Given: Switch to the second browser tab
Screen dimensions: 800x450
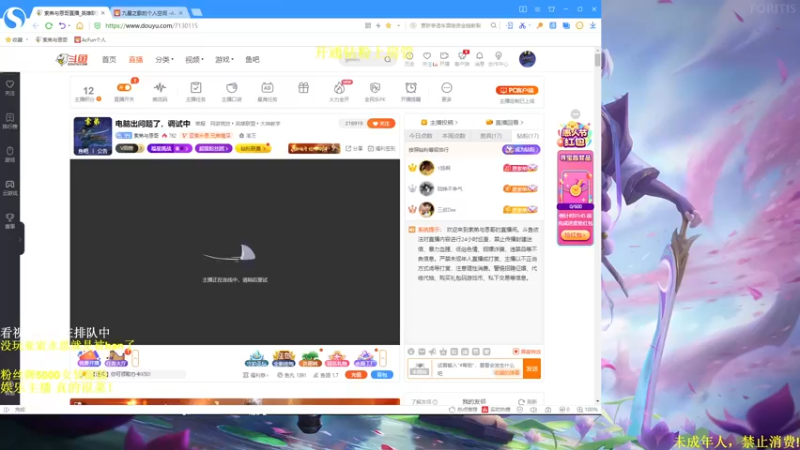Looking at the screenshot, I should (x=147, y=13).
